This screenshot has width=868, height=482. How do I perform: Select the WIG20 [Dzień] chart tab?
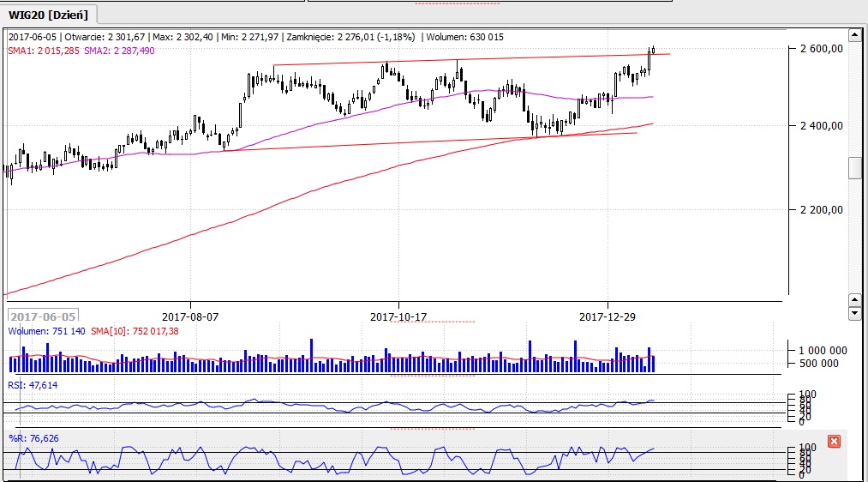49,15
